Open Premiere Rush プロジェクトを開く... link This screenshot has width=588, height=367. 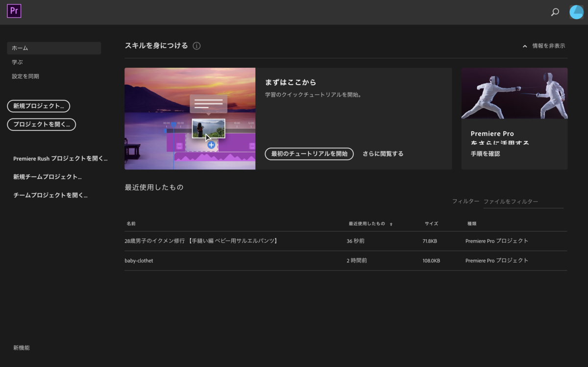[60, 159]
